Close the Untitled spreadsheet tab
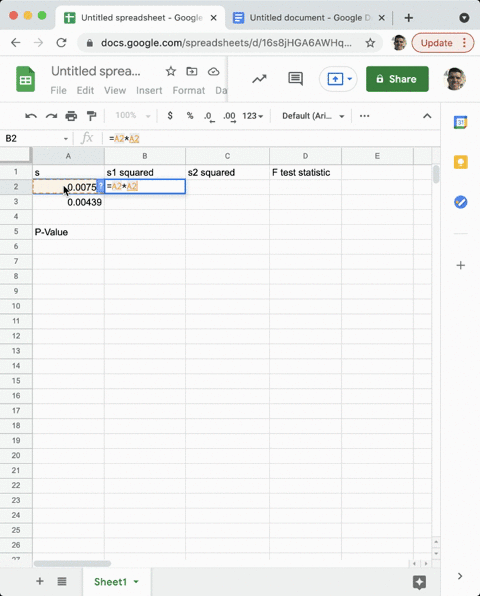 (x=214, y=18)
